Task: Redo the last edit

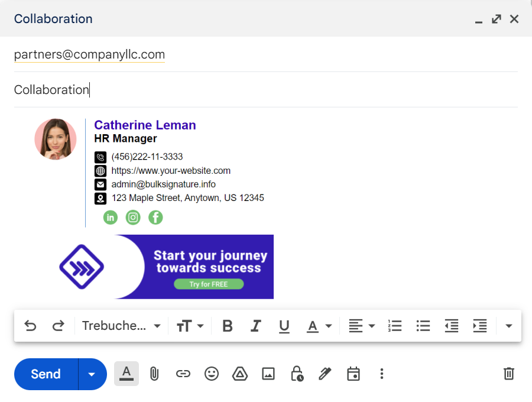Action: click(59, 326)
